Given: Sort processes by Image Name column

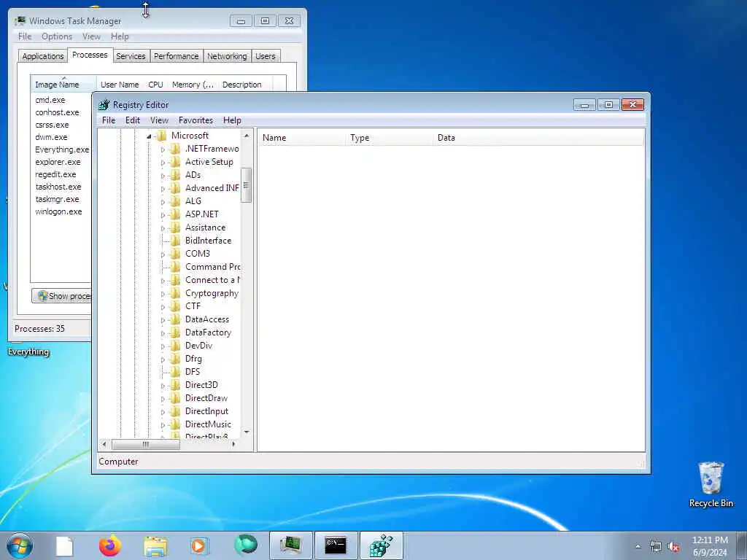Looking at the screenshot, I should [x=64, y=85].
